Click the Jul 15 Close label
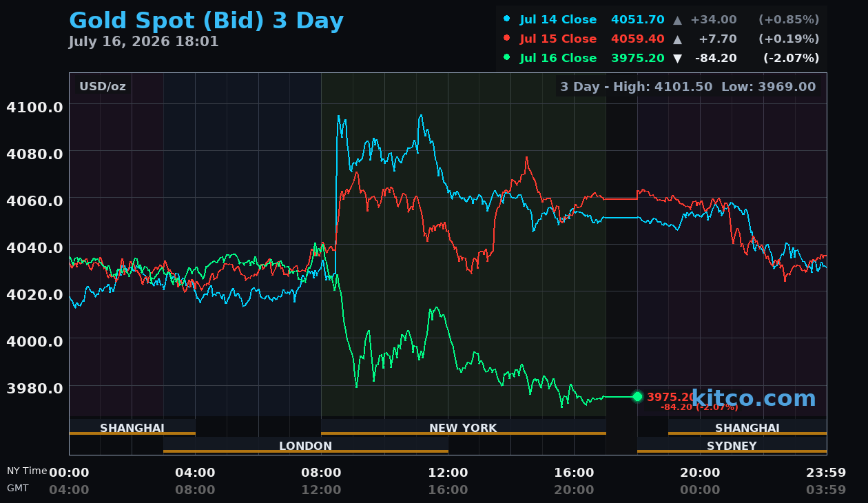The image size is (868, 503). point(558,39)
